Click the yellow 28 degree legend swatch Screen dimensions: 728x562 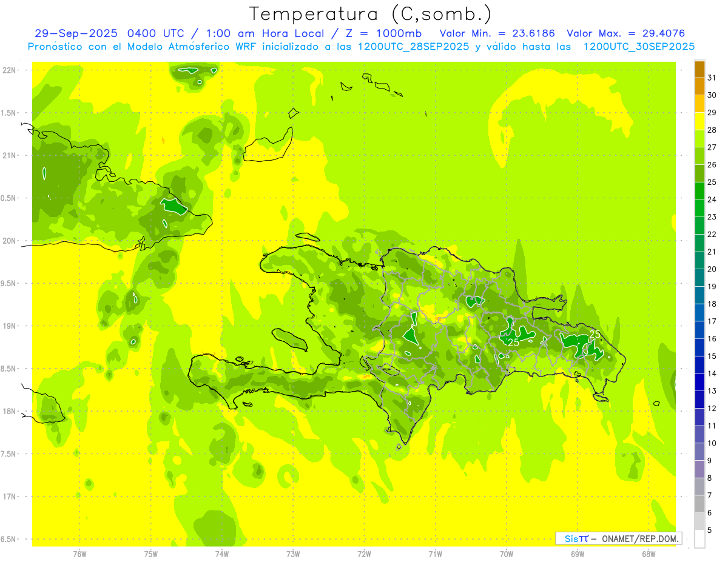tap(699, 121)
